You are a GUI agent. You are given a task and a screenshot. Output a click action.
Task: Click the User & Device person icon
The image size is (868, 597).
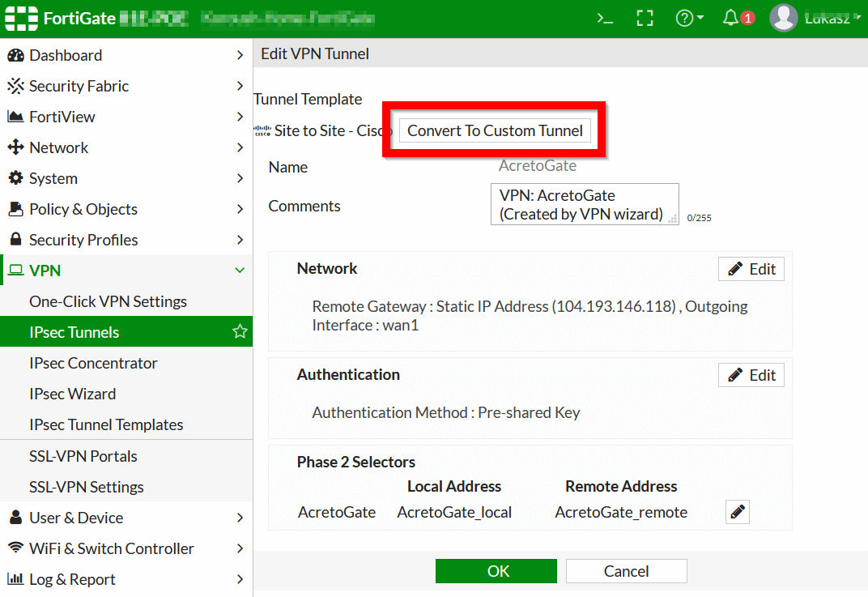pyautogui.click(x=16, y=518)
